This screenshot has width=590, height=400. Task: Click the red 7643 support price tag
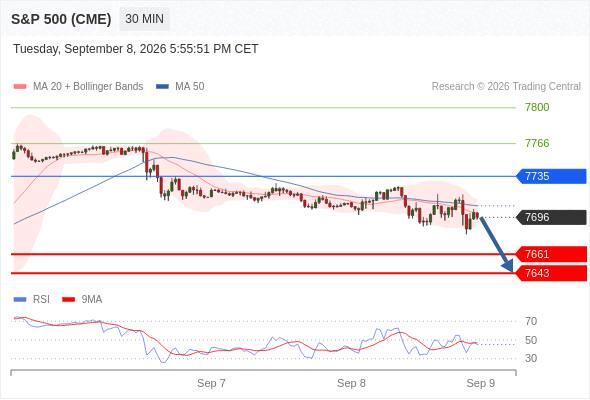pyautogui.click(x=551, y=273)
